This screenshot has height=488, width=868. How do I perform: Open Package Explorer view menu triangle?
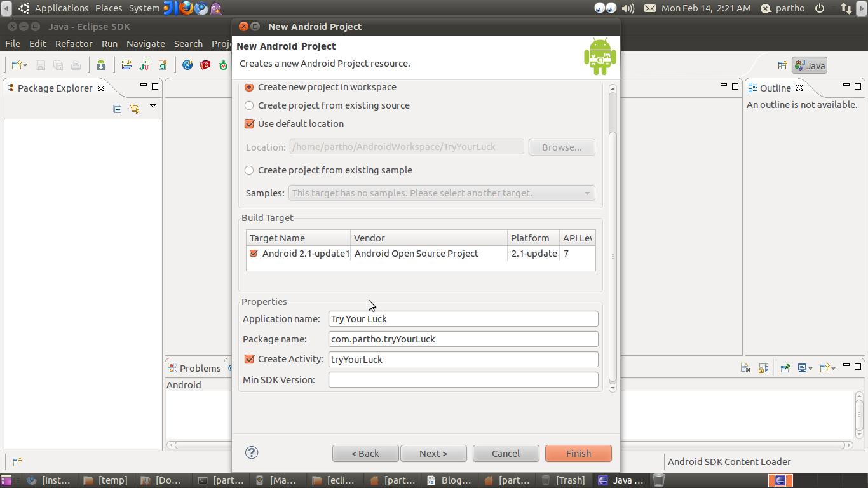(153, 106)
